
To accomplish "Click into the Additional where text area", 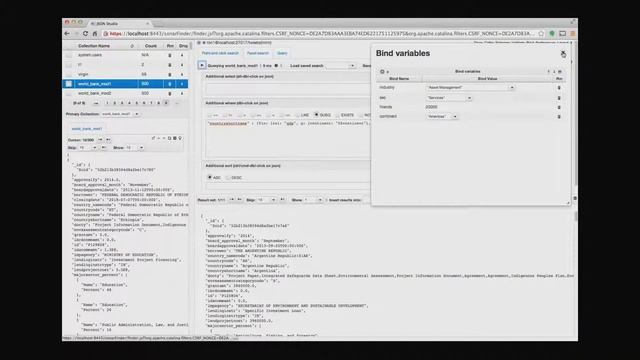I will [288, 139].
